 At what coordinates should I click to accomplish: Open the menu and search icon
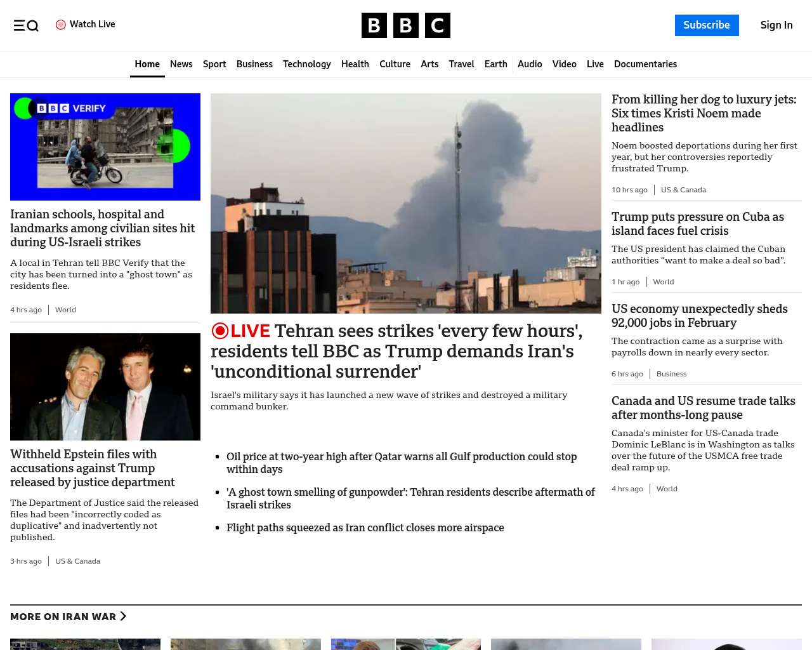[26, 25]
